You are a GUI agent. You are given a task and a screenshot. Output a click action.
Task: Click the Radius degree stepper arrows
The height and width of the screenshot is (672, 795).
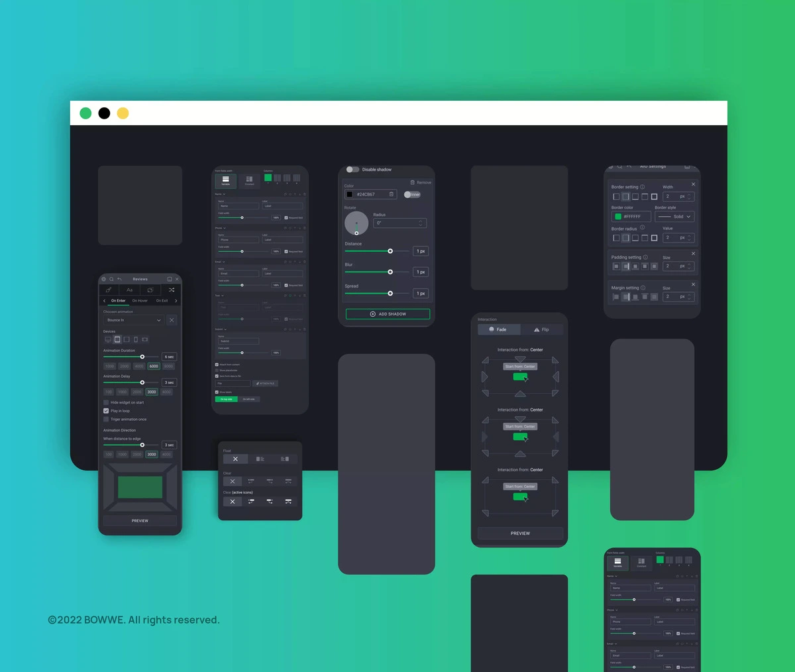pos(420,223)
